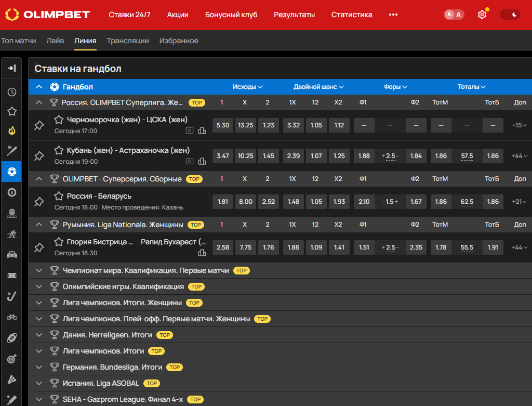The image size is (532, 406).
Task: Expand Олимпийские игры Квалификация league
Action: pyautogui.click(x=39, y=286)
